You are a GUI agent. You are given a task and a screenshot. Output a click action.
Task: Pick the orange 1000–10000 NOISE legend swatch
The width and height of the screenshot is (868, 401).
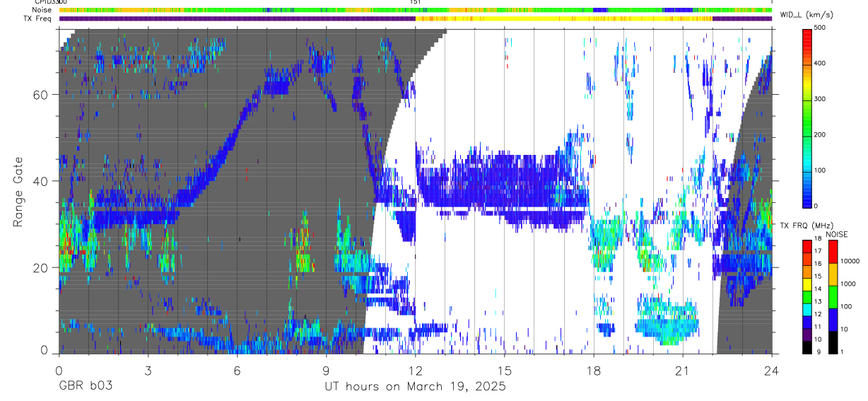pos(833,274)
